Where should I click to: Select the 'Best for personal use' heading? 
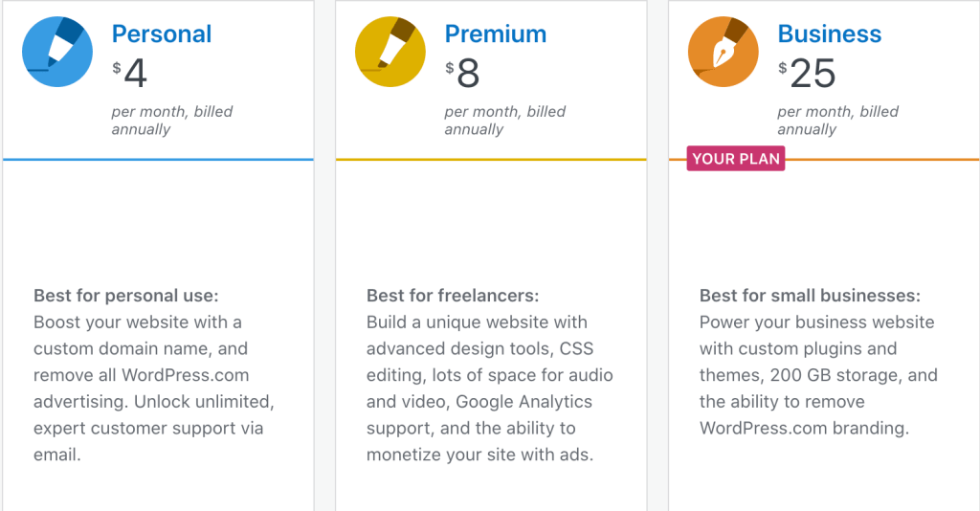[126, 296]
